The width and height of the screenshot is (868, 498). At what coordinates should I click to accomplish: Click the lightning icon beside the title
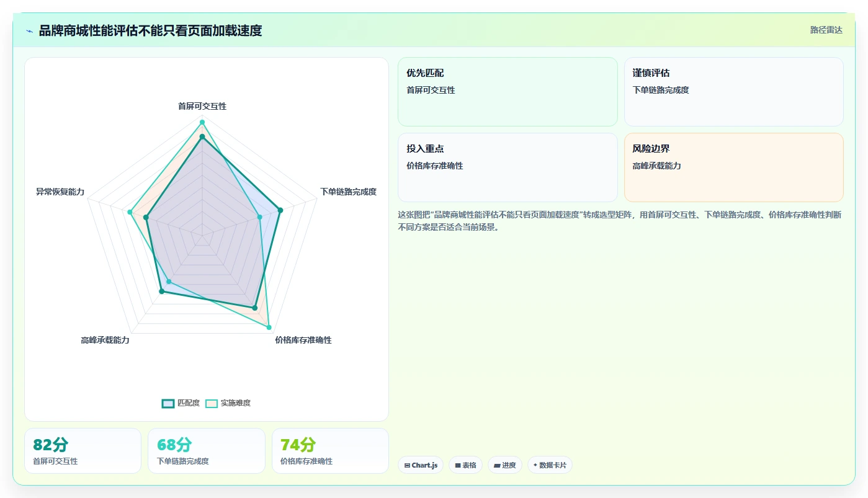tap(29, 31)
